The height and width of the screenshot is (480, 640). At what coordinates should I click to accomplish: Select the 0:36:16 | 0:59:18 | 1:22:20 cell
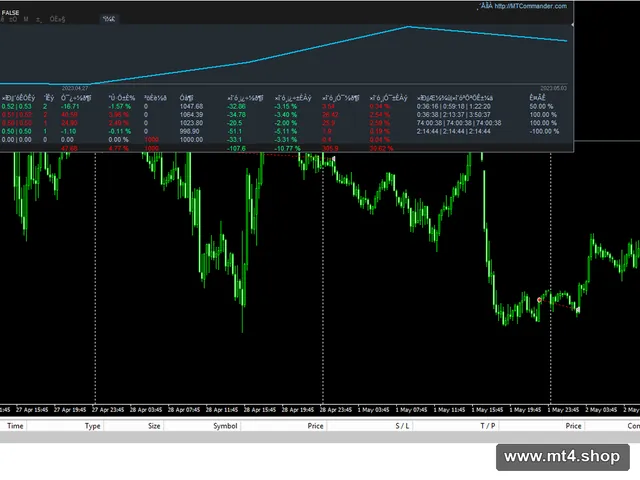pyautogui.click(x=453, y=106)
